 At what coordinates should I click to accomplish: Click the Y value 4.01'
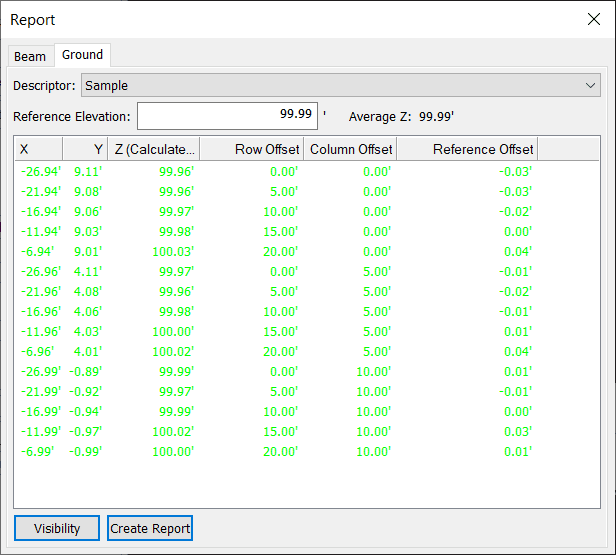pyautogui.click(x=88, y=352)
